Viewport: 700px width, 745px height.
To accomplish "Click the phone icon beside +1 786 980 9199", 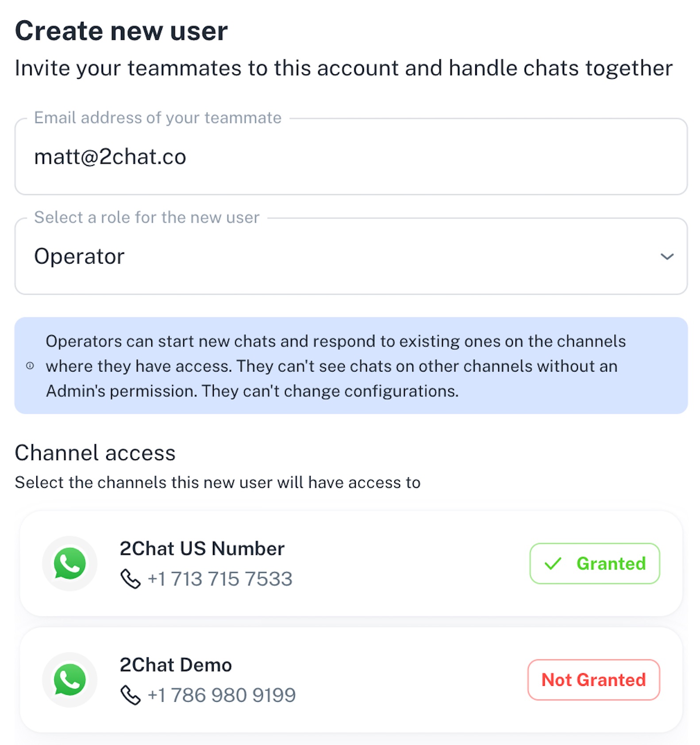I will pos(131,695).
